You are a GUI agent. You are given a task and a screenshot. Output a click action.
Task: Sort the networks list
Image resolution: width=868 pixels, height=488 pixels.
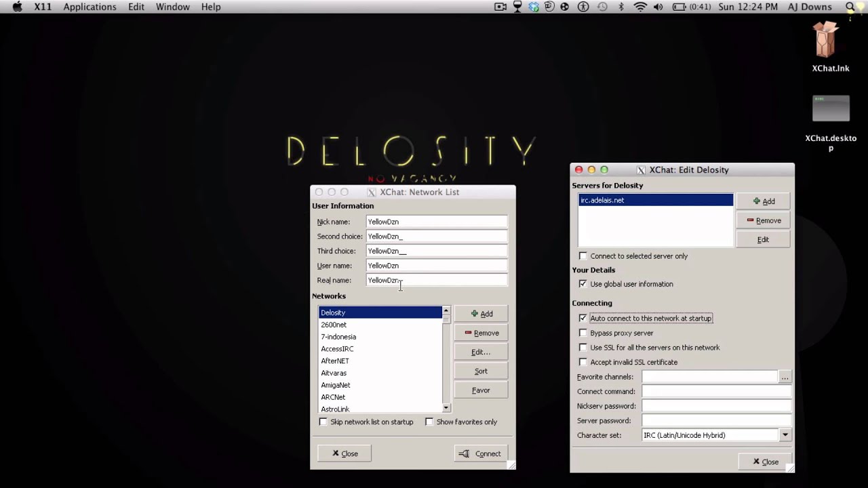(481, 371)
